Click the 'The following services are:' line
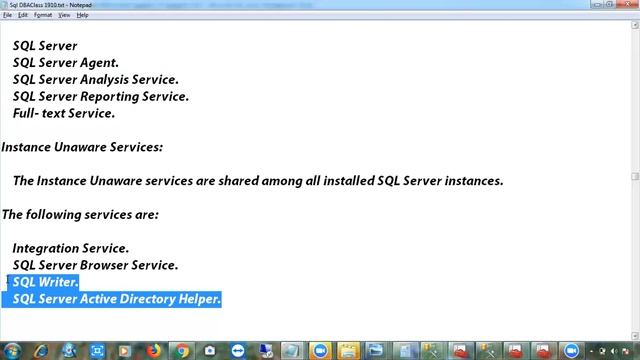Image resolution: width=640 pixels, height=360 pixels. (x=80, y=215)
